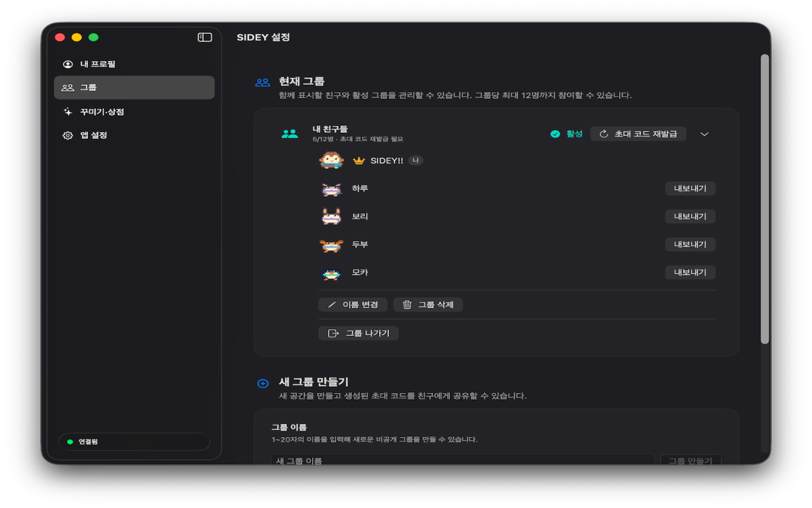The image size is (812, 508).
Task: Click the 두부 member name
Action: coord(360,245)
